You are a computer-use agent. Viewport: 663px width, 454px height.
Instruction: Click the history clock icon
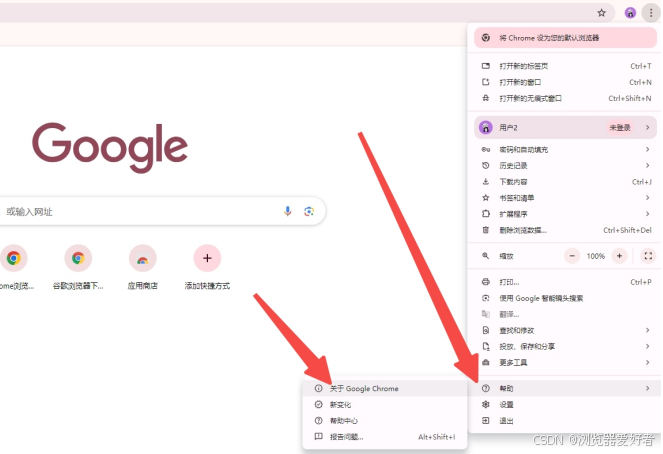(485, 165)
